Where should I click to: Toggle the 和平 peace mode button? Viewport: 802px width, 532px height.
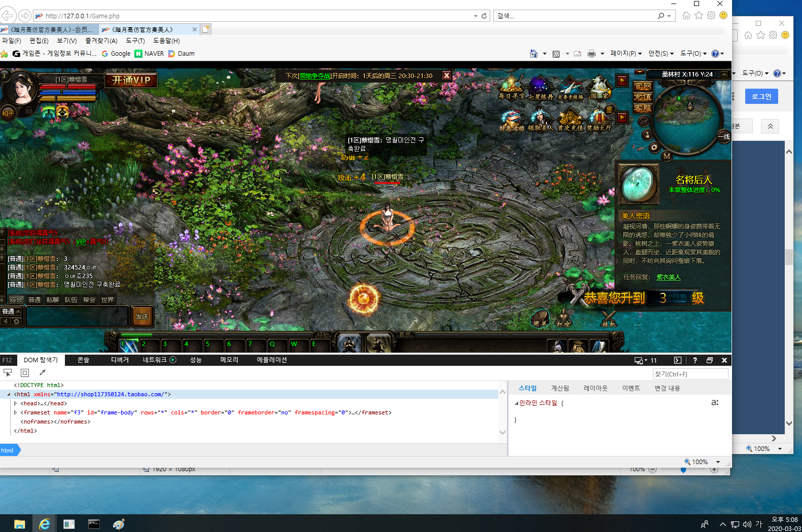pos(8,113)
